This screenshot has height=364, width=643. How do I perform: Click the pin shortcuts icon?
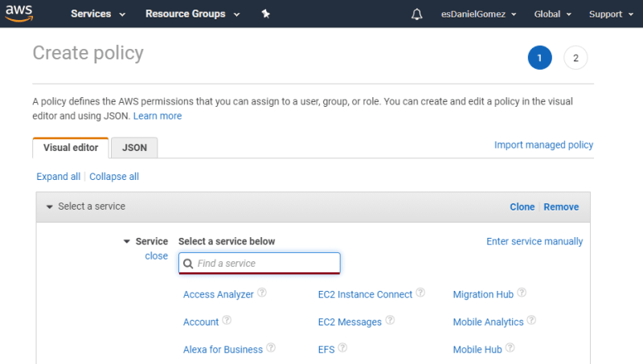[266, 14]
